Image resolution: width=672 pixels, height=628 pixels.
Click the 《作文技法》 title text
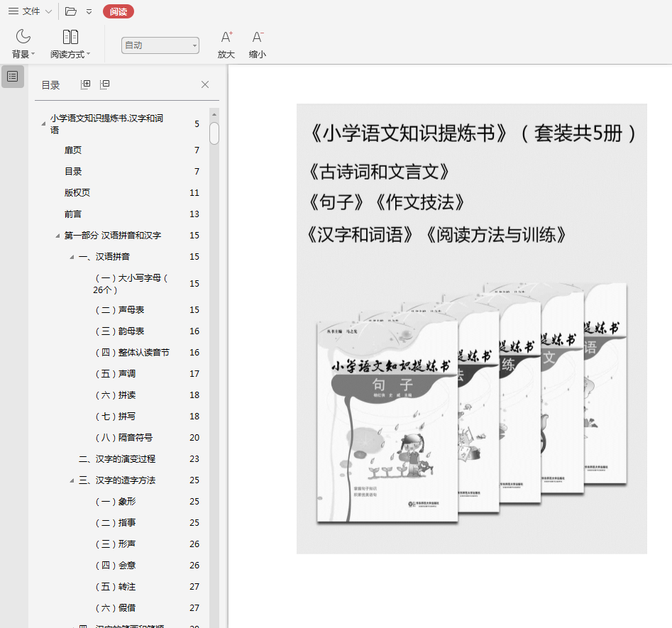click(x=420, y=202)
